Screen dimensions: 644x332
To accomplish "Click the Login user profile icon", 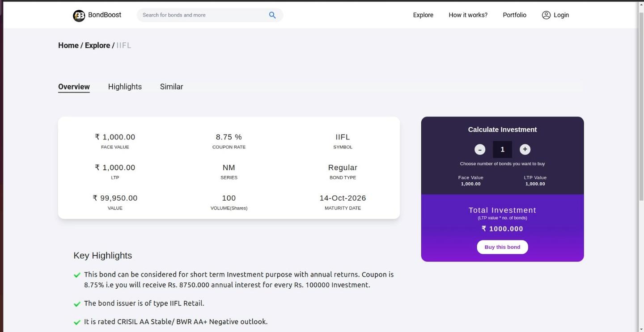I will pos(546,15).
